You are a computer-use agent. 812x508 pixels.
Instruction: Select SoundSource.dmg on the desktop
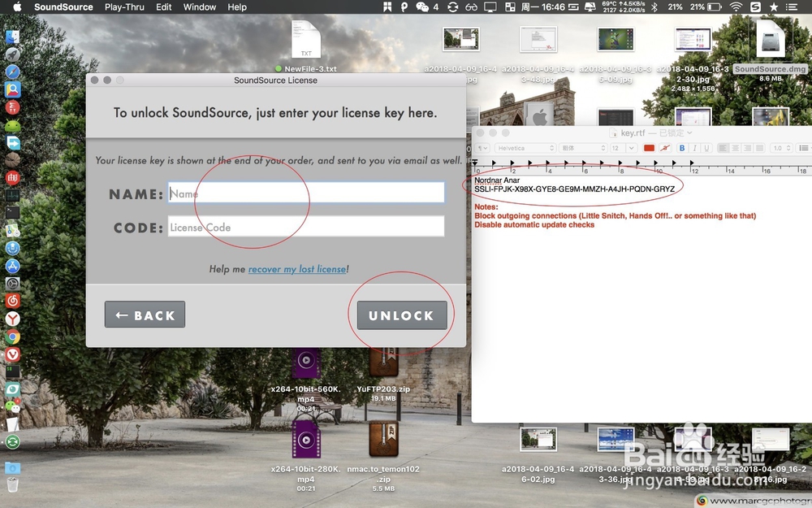[771, 50]
